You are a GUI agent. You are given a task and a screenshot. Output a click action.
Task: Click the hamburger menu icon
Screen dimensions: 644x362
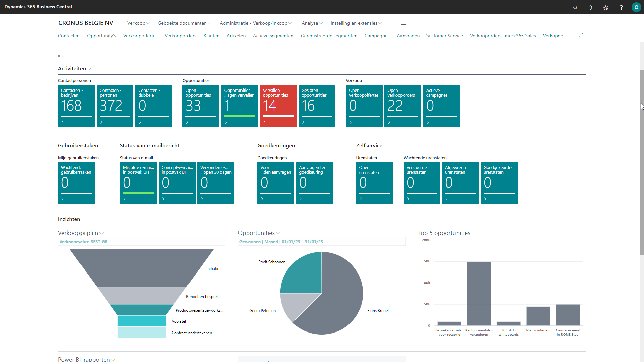404,22
